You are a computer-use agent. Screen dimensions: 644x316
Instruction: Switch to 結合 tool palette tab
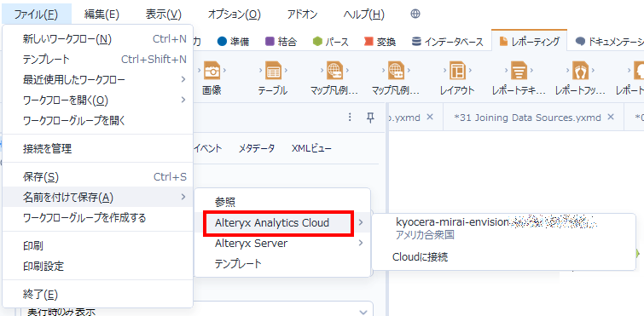point(281,42)
